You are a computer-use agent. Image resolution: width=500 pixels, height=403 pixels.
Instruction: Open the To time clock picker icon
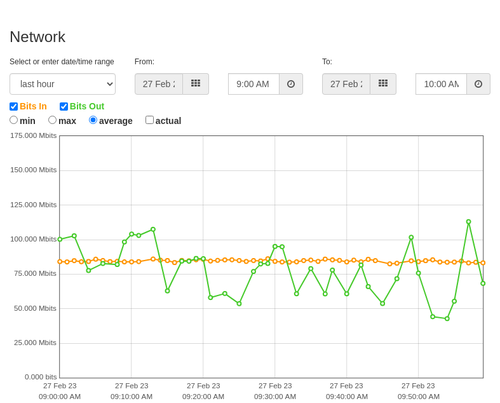[x=478, y=84]
